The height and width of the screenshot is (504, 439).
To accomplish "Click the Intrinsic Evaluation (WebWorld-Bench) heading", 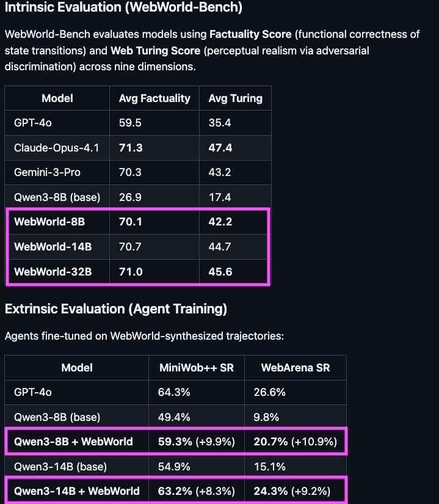I will (123, 7).
